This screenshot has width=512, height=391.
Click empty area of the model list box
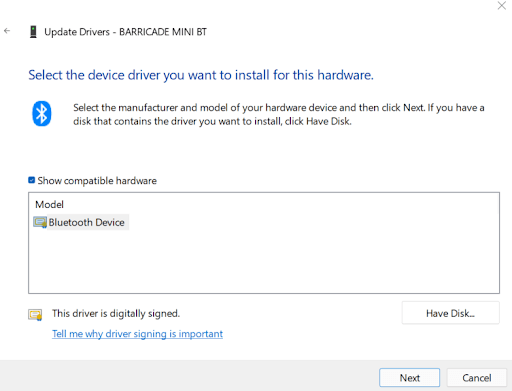(263, 262)
